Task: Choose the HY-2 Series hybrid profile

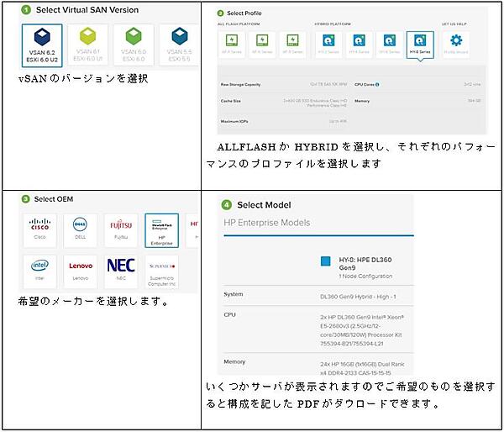Action: (x=328, y=45)
